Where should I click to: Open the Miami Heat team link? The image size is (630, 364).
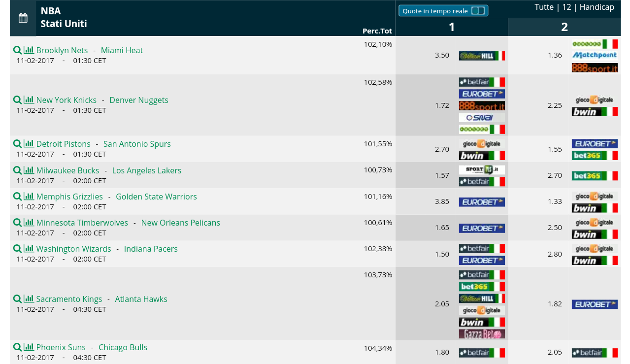pyautogui.click(x=122, y=50)
